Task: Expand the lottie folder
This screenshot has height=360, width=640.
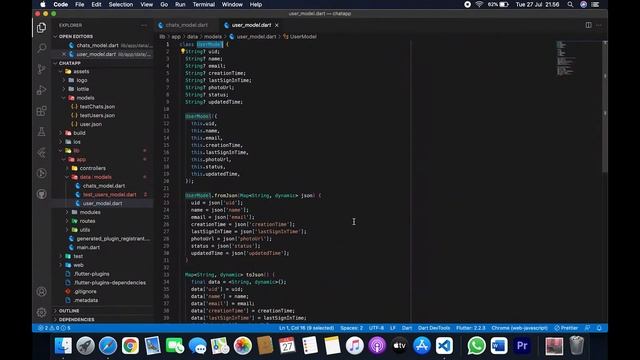Action: [82, 89]
